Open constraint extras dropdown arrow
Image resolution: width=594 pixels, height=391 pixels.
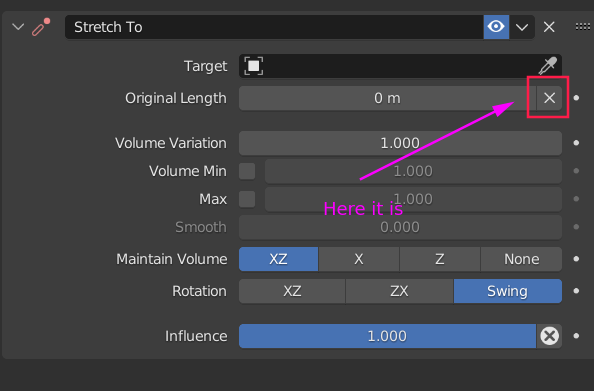(x=522, y=27)
